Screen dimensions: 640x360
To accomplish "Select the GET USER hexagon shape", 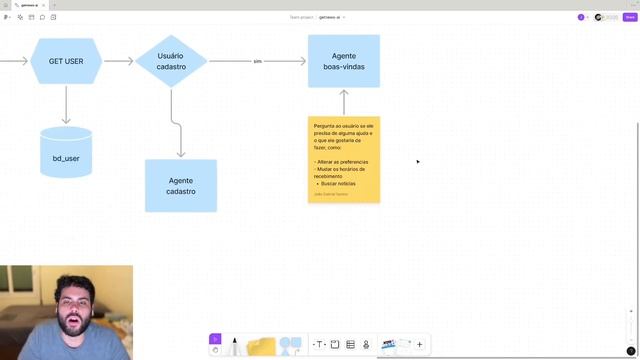I will tap(66, 61).
